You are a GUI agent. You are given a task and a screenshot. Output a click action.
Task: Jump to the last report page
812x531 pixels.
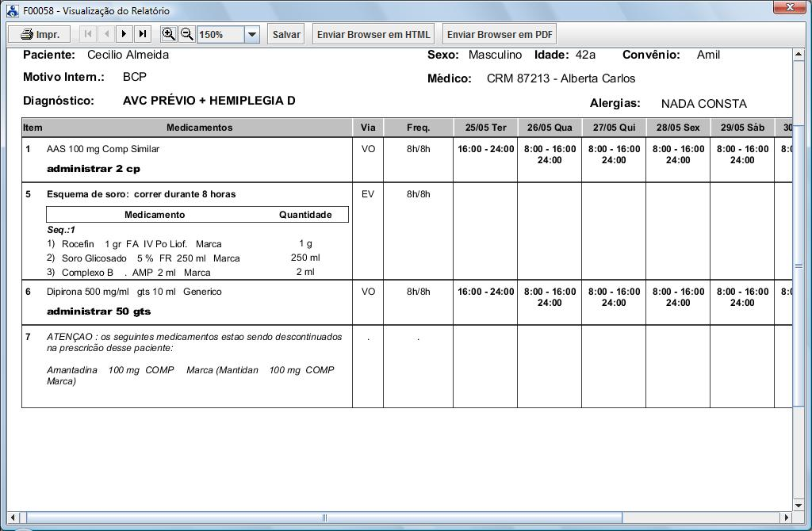(x=143, y=34)
